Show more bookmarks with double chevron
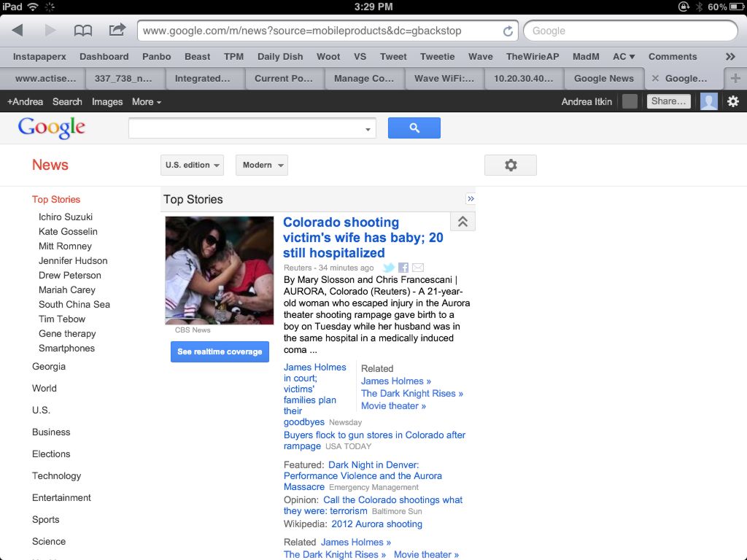This screenshot has width=747, height=560. pos(730,57)
